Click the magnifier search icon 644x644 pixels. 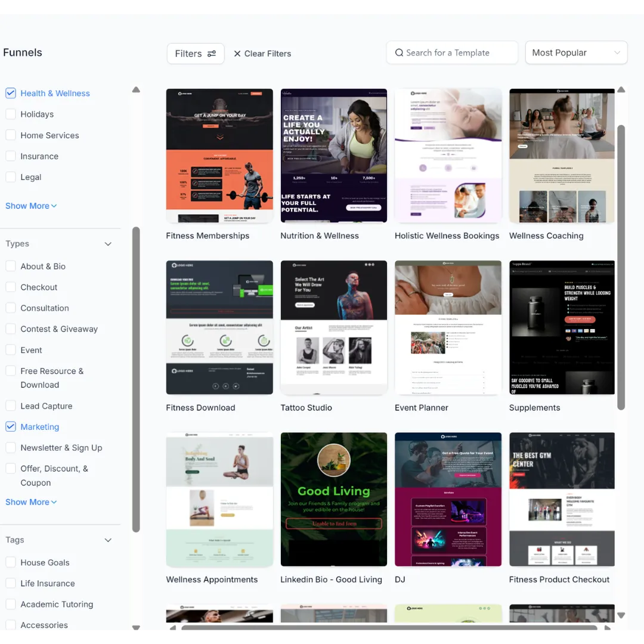pyautogui.click(x=399, y=52)
